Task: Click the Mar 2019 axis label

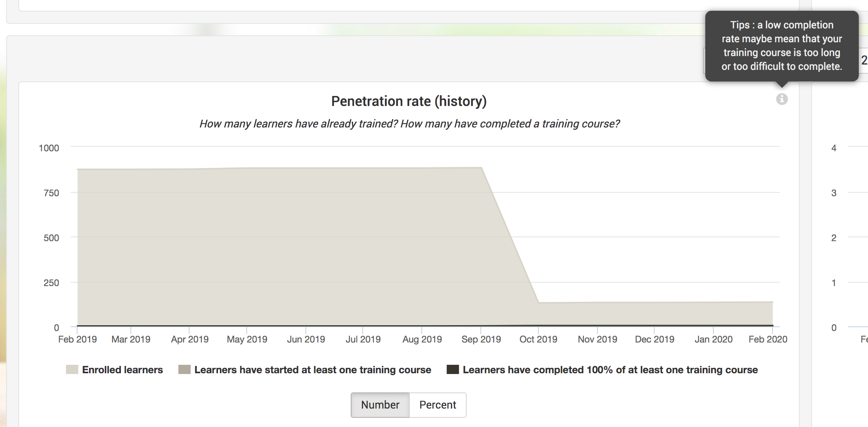Action: coord(131,339)
